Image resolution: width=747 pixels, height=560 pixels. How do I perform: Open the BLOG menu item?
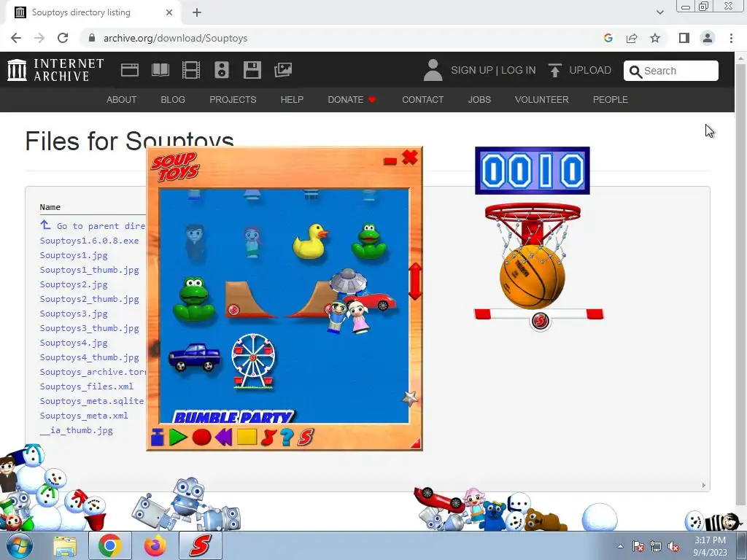pos(173,99)
